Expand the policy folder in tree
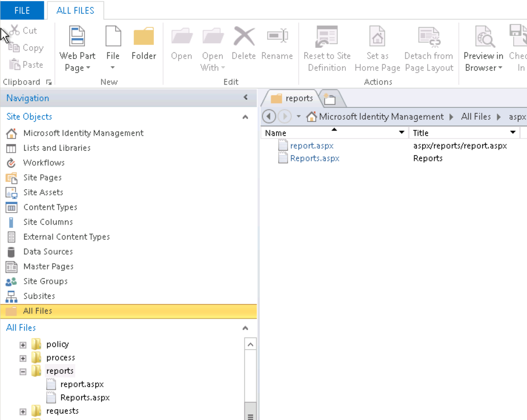527x420 pixels. point(23,344)
